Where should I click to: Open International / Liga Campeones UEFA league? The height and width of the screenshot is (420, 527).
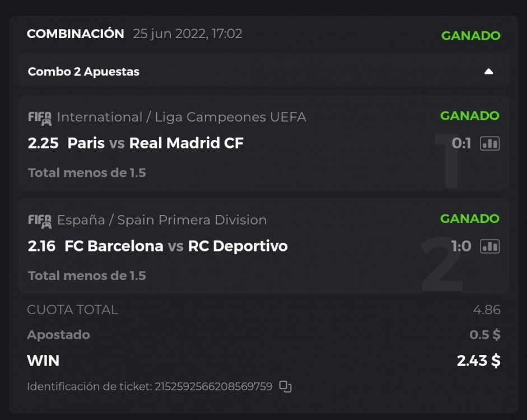[181, 117]
